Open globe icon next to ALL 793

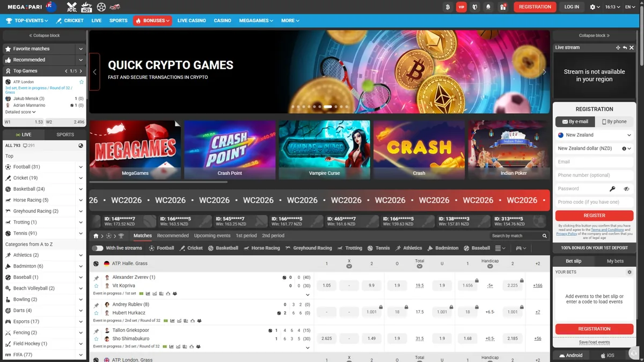(80, 145)
